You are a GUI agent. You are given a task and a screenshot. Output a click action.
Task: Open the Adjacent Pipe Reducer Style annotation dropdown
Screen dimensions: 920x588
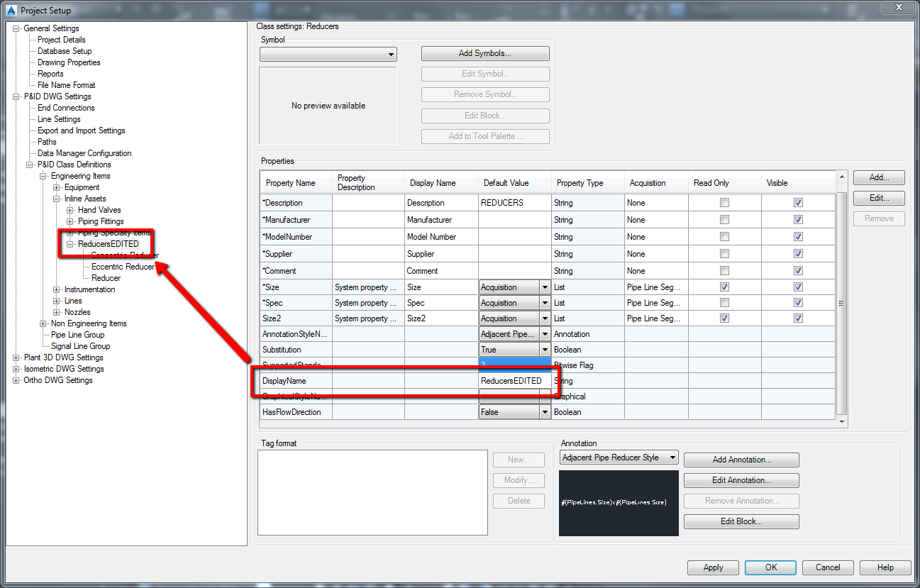tap(671, 457)
